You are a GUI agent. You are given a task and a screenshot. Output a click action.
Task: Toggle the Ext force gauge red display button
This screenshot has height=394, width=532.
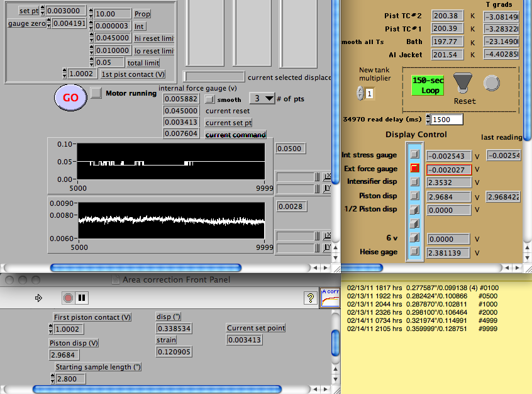414,169
